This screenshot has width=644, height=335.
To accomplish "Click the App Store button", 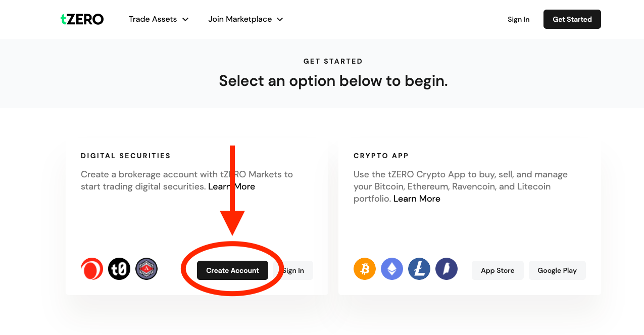I will click(498, 270).
